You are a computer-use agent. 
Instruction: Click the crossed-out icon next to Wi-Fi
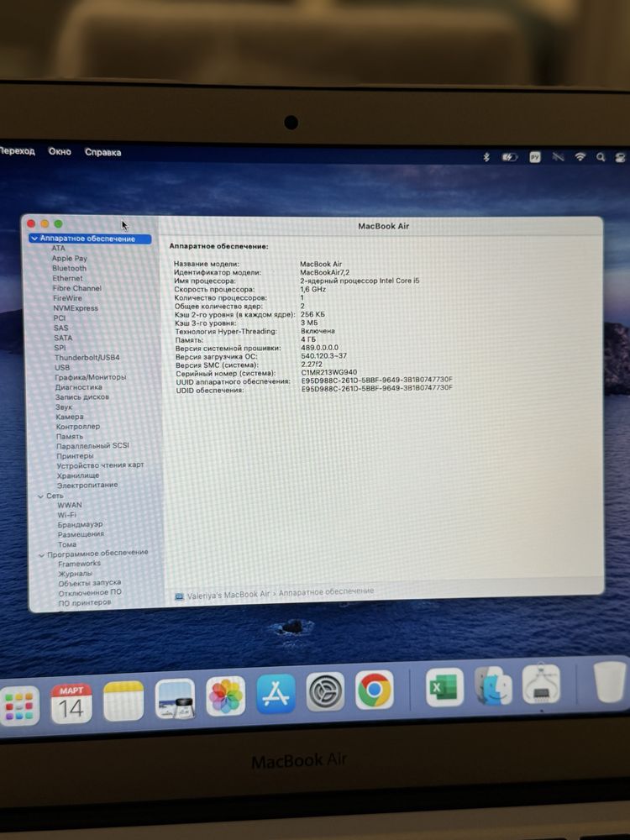[x=558, y=156]
